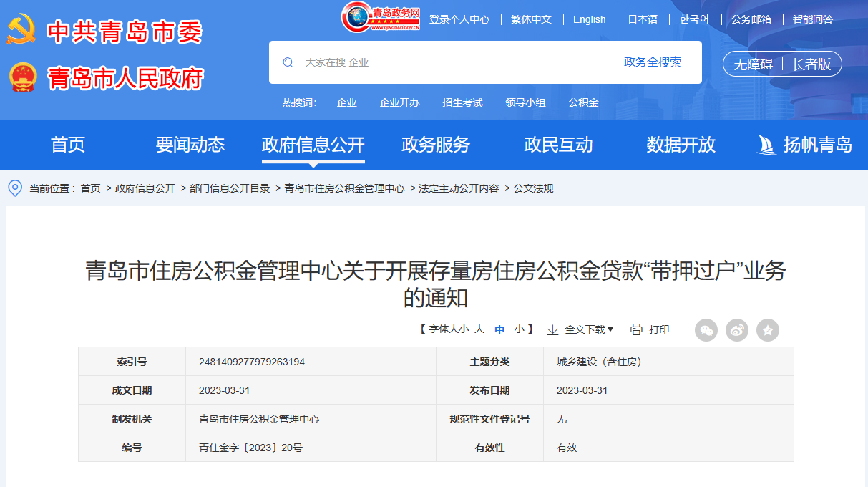The width and height of the screenshot is (868, 487).
Task: Click the 发布日期 value 2023-03-31
Action: coord(582,390)
